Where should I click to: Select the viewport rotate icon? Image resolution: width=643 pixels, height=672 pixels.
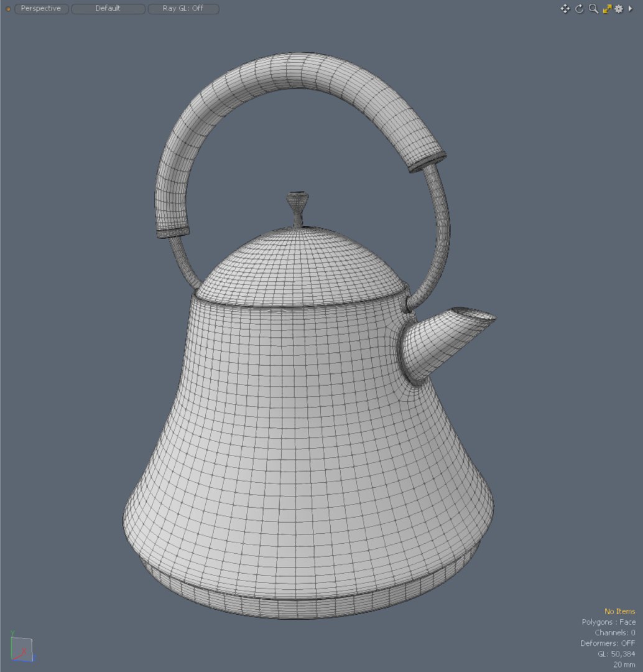(x=579, y=9)
